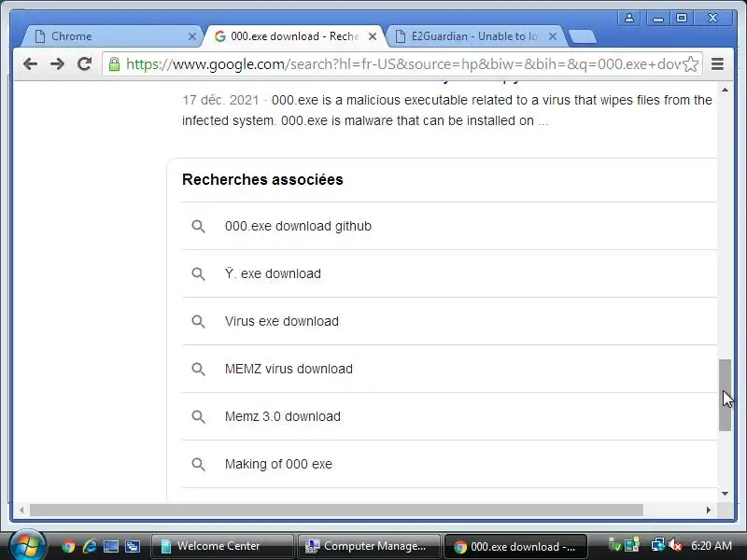Click the horizontal scrollbar thumb

336,510
